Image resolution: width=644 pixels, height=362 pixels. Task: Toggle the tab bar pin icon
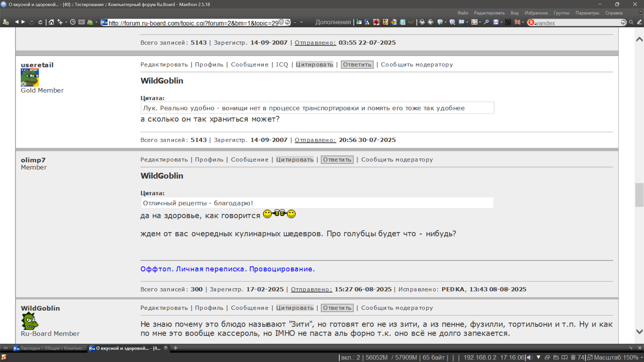click(631, 348)
